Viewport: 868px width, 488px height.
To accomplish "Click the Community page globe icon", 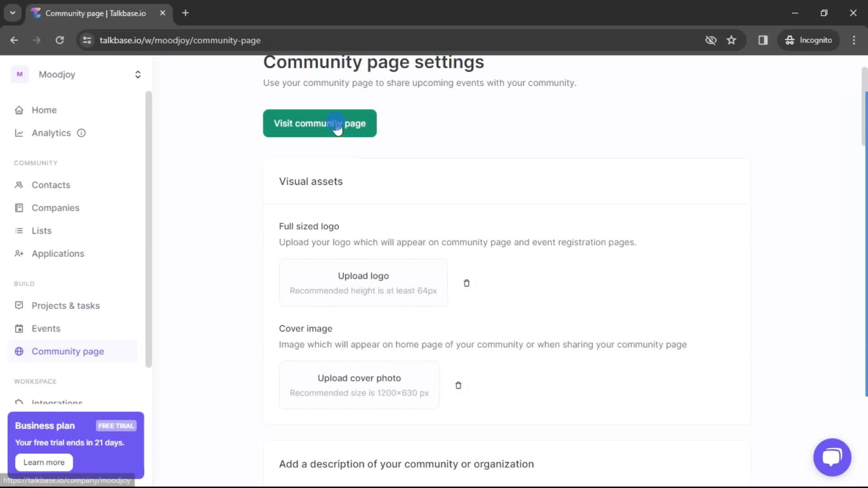I will tap(19, 351).
